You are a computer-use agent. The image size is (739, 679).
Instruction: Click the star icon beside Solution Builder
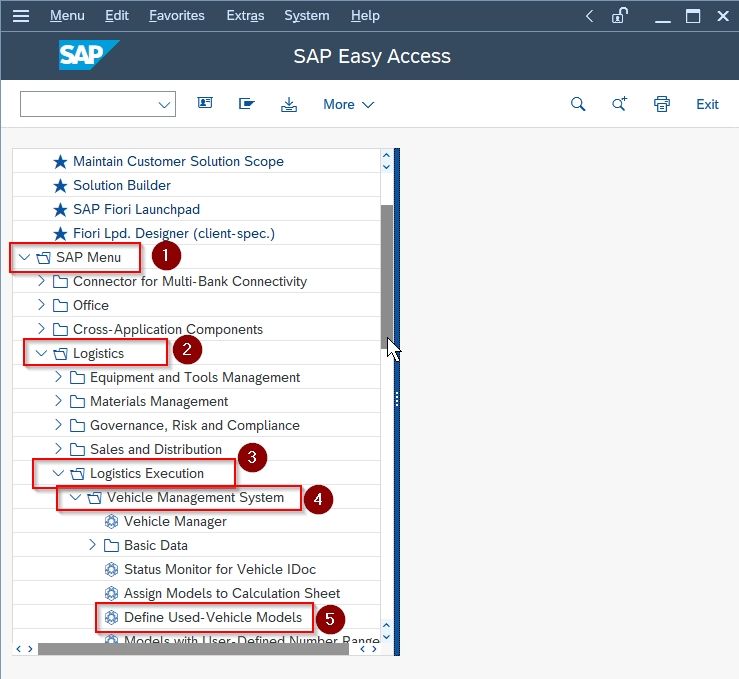pyautogui.click(x=60, y=186)
